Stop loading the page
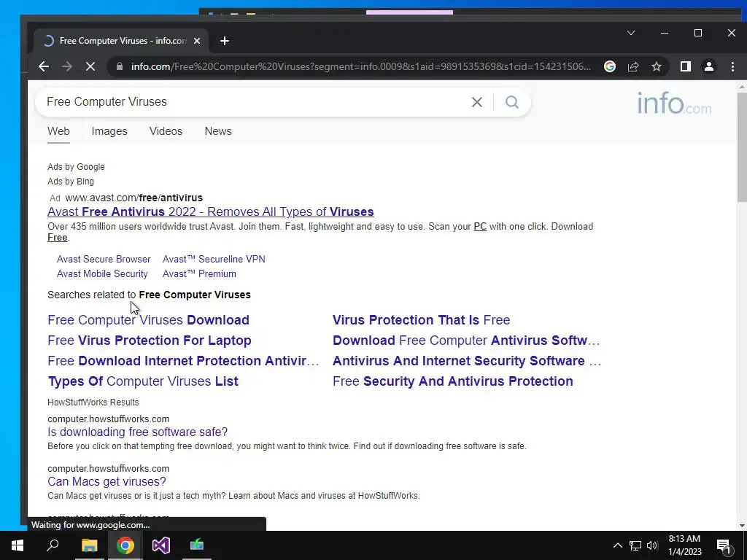 click(x=90, y=66)
